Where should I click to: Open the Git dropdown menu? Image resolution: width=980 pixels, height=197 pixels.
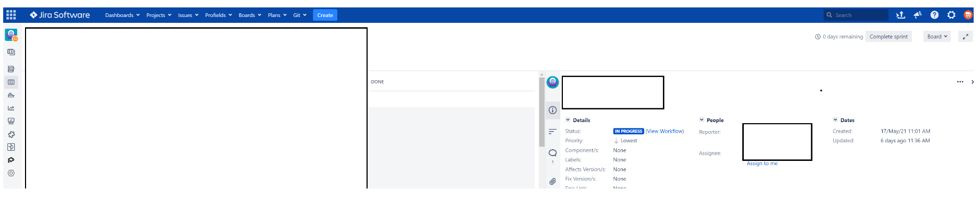click(x=300, y=15)
